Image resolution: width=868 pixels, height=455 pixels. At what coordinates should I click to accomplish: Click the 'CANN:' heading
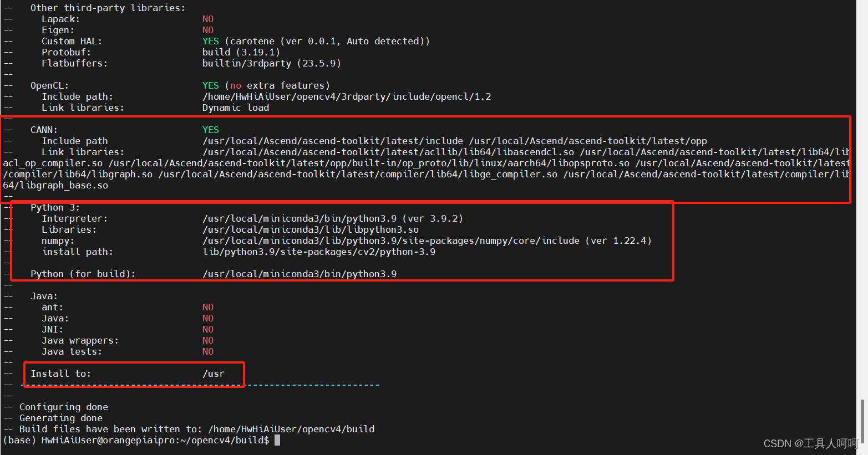pyautogui.click(x=44, y=130)
